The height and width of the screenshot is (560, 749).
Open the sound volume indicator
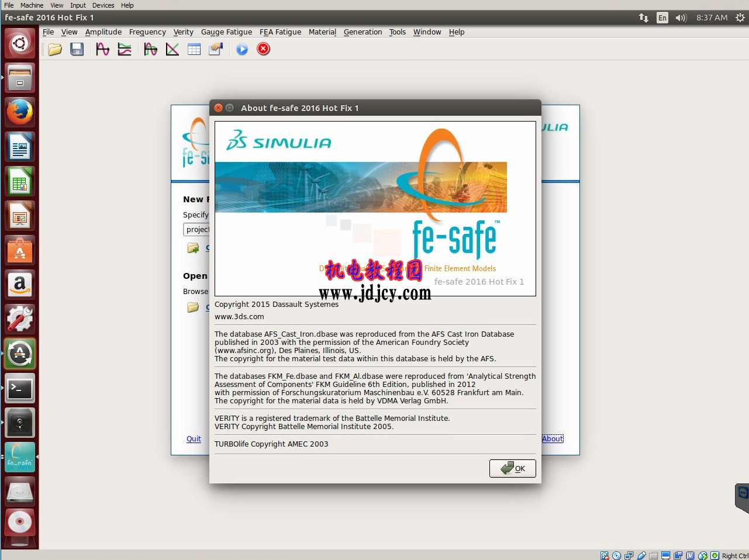pos(681,18)
